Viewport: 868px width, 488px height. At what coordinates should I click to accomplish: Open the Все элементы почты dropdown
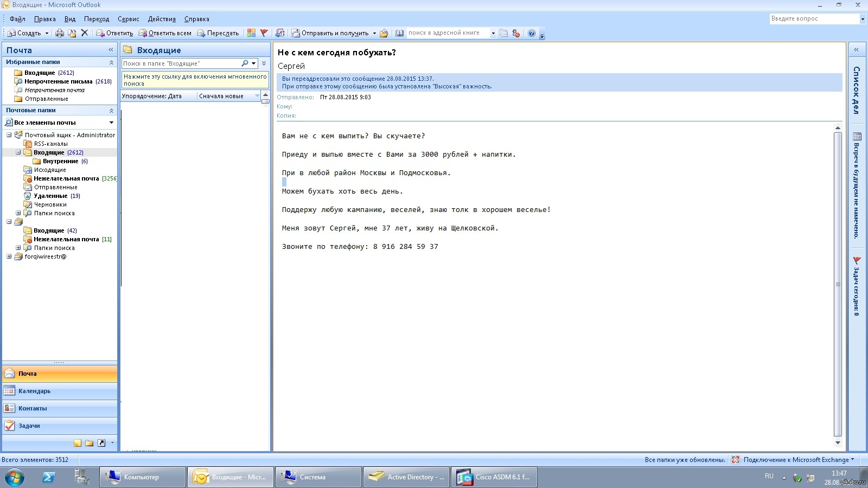111,123
